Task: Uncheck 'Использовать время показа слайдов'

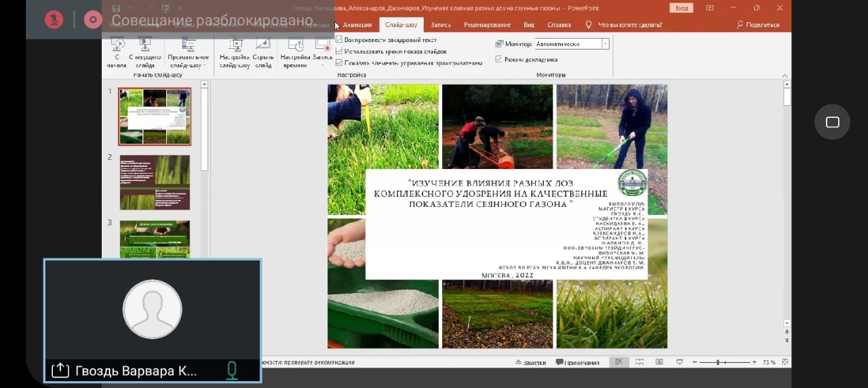Action: [x=339, y=52]
